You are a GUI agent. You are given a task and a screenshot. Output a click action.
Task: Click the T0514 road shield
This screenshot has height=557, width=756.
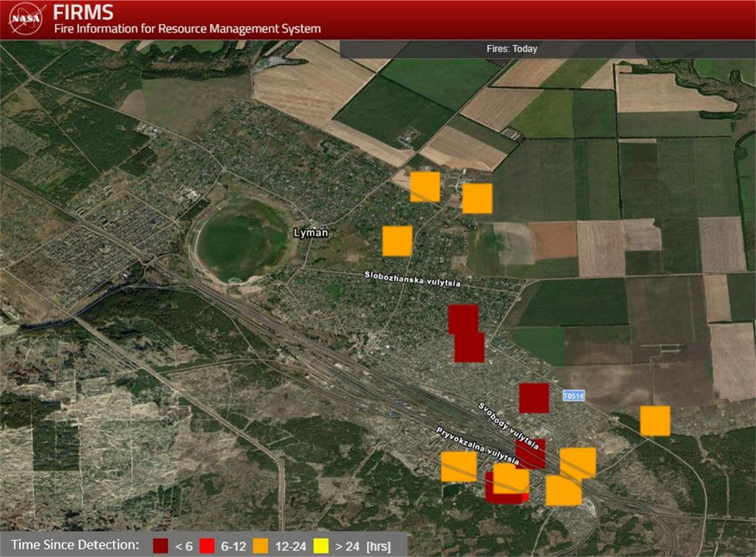(x=573, y=395)
